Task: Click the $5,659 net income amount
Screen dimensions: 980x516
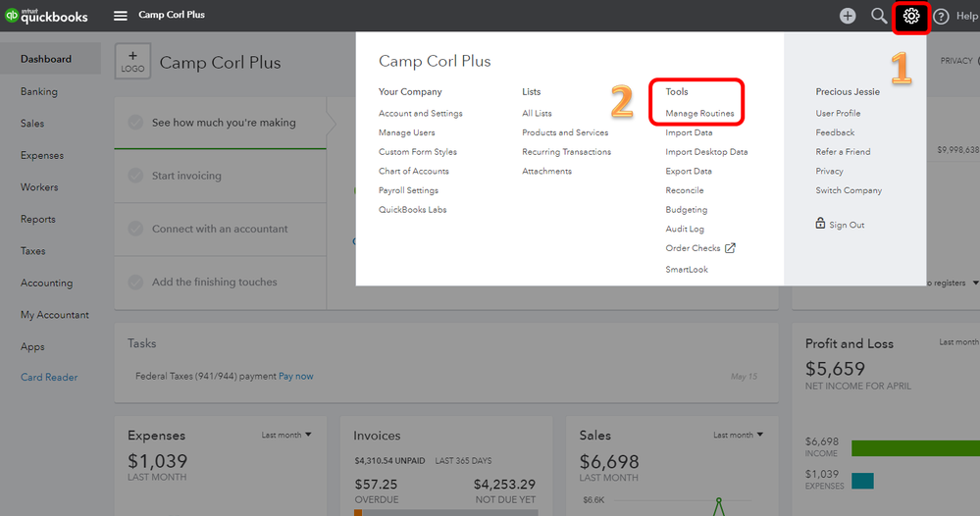Action: click(835, 369)
